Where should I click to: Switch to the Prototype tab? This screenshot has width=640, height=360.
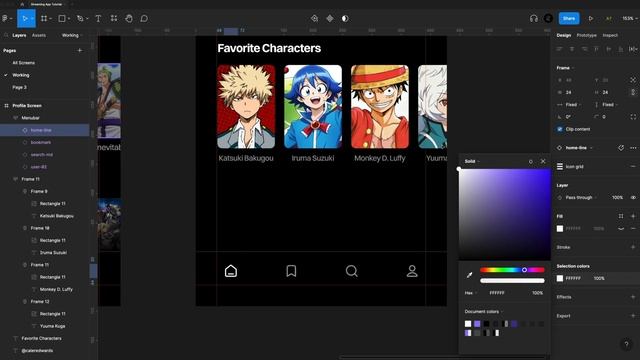(x=587, y=36)
